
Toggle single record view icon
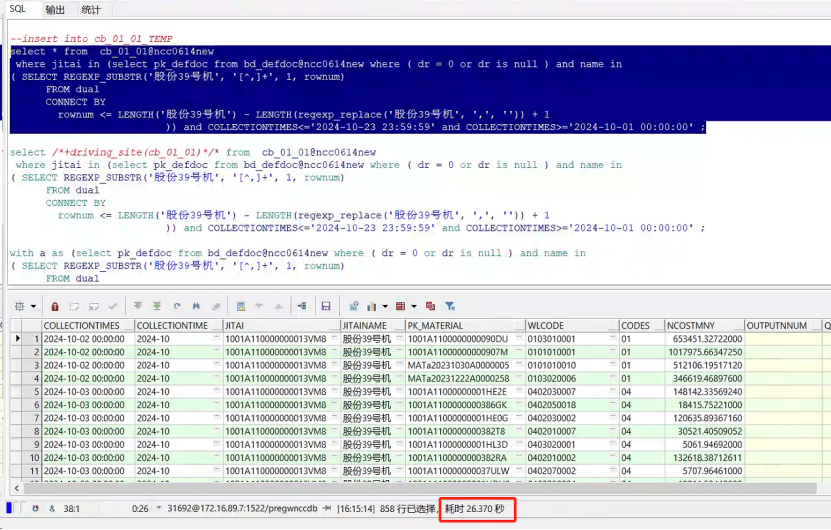click(x=241, y=306)
